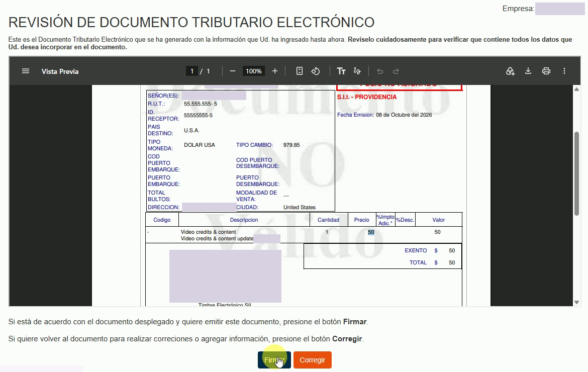
Task: Print the document preview
Action: [x=546, y=71]
